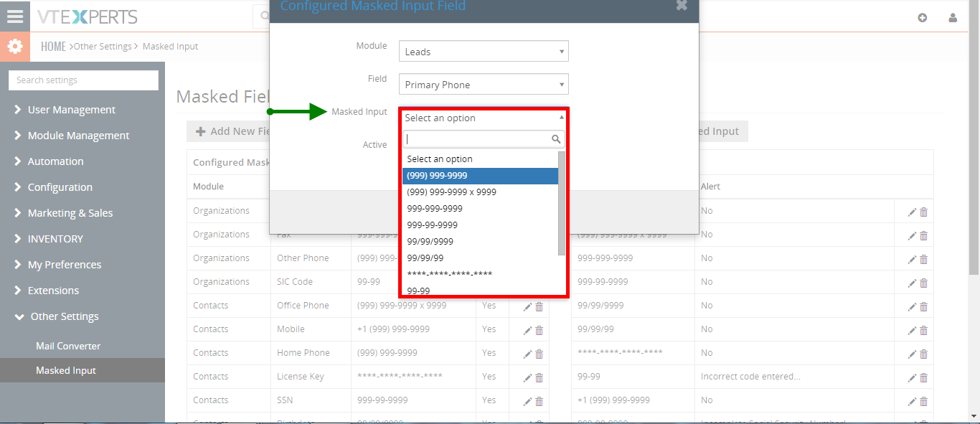Delete the Contacts Mobile row

[x=540, y=330]
